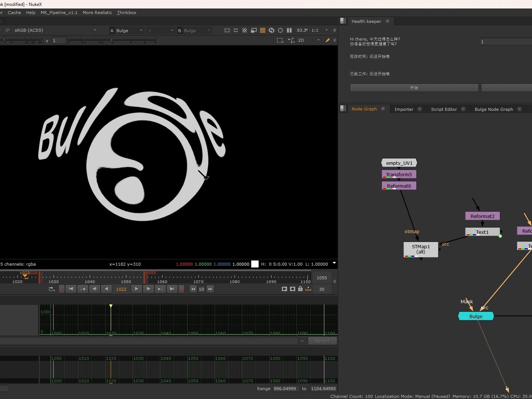532x399 pixels.
Task: Click the orange pin/dropper icon in viewer toolbar
Action: click(x=327, y=40)
